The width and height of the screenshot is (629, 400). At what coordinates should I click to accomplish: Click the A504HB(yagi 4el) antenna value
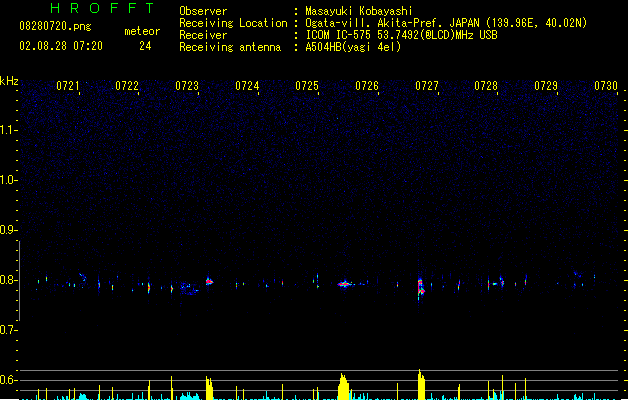(353, 47)
